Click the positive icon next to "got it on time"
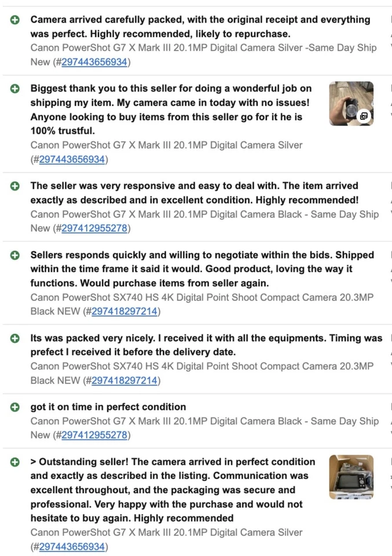This screenshot has width=392, height=556. [x=16, y=407]
